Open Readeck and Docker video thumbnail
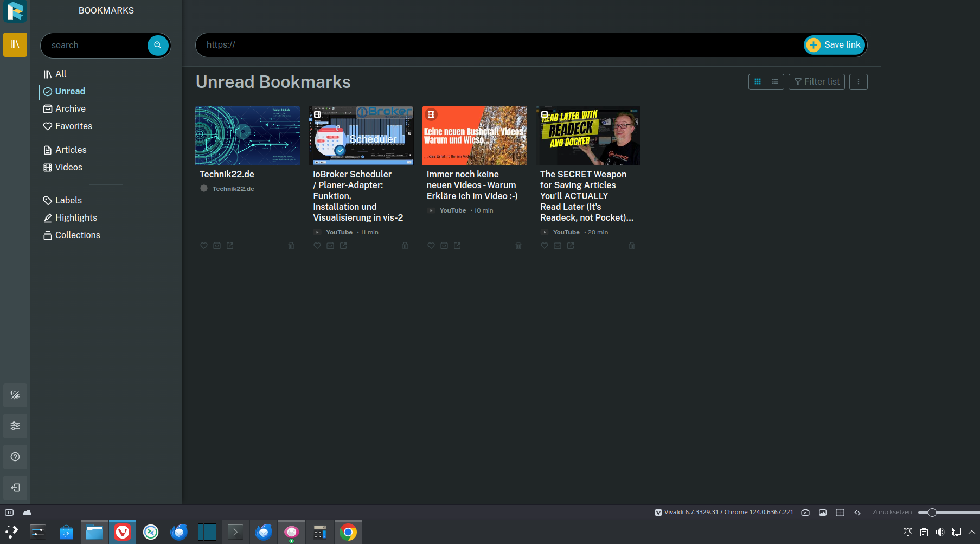This screenshot has height=544, width=980. pyautogui.click(x=588, y=135)
